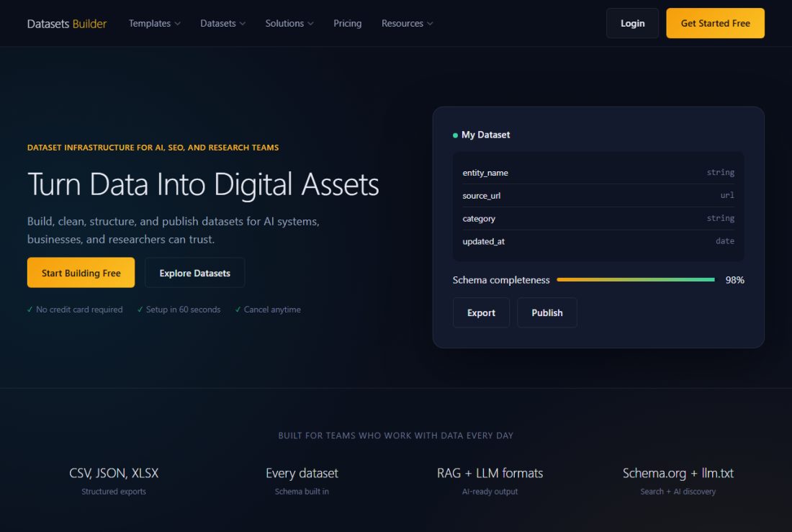Screen dimensions: 792x532
Task: Expand the Datasets menu
Action: coord(222,23)
